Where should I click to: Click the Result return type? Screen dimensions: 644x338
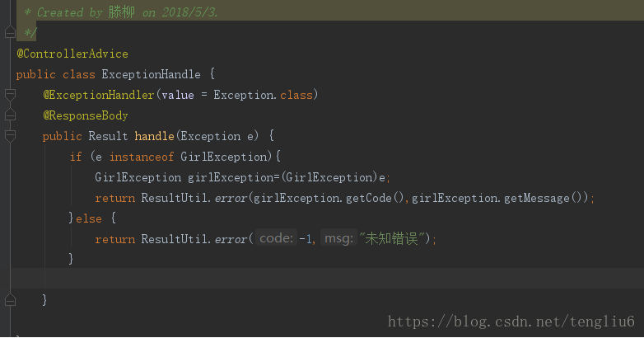click(x=108, y=136)
